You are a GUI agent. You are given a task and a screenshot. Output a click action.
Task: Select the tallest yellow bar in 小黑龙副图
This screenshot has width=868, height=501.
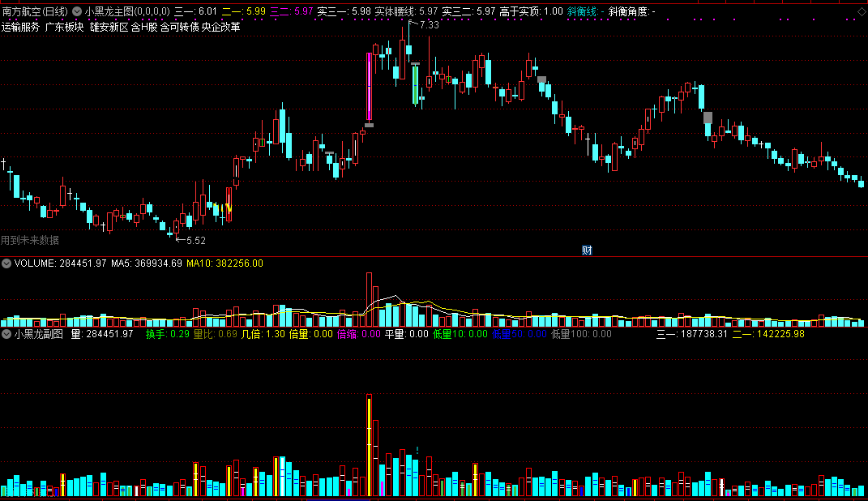coord(370,446)
